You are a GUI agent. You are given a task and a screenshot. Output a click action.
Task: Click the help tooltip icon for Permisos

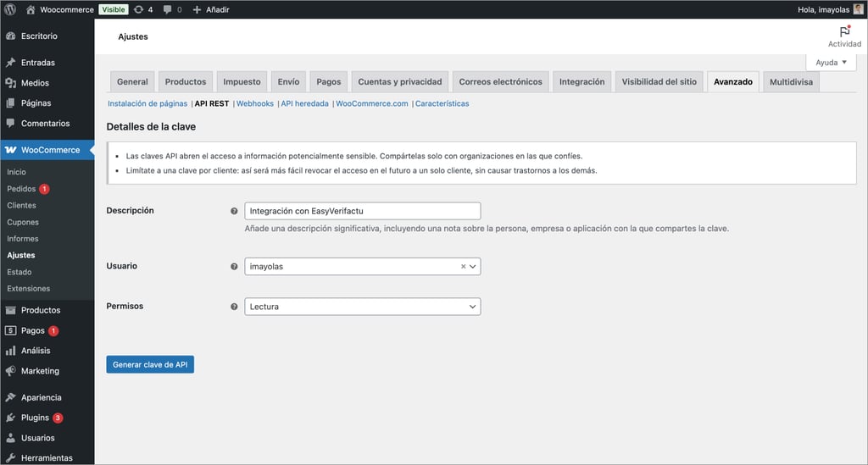[x=234, y=307]
